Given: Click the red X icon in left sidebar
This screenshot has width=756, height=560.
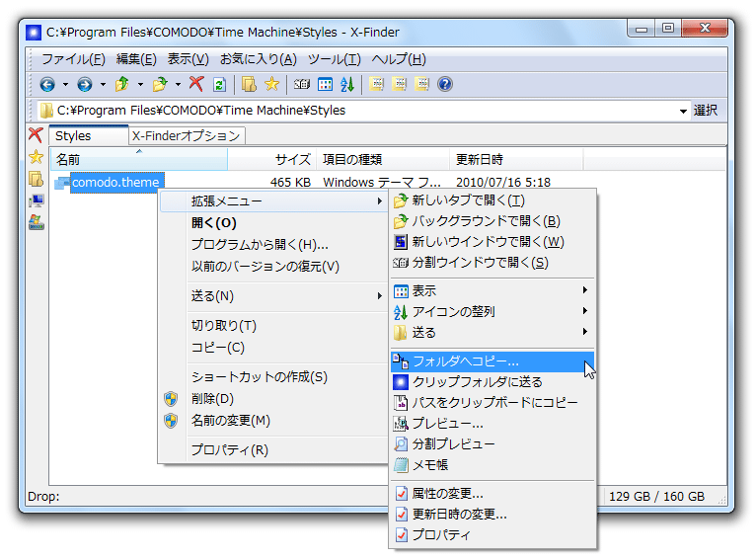Looking at the screenshot, I should (36, 135).
